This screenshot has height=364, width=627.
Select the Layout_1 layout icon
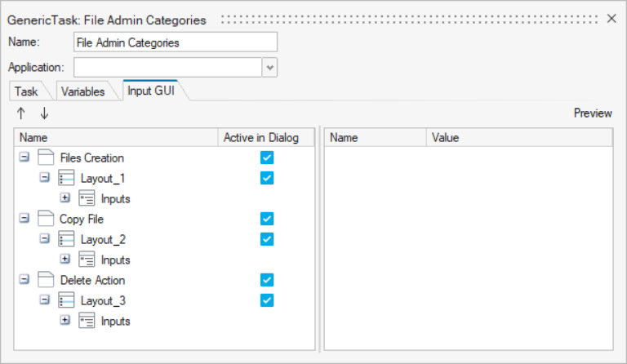[66, 178]
